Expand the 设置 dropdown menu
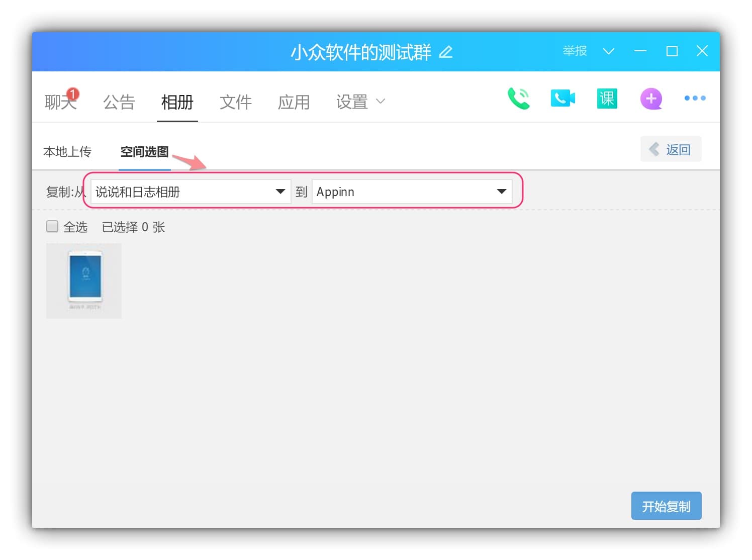Screen dimensions: 752x560 360,102
